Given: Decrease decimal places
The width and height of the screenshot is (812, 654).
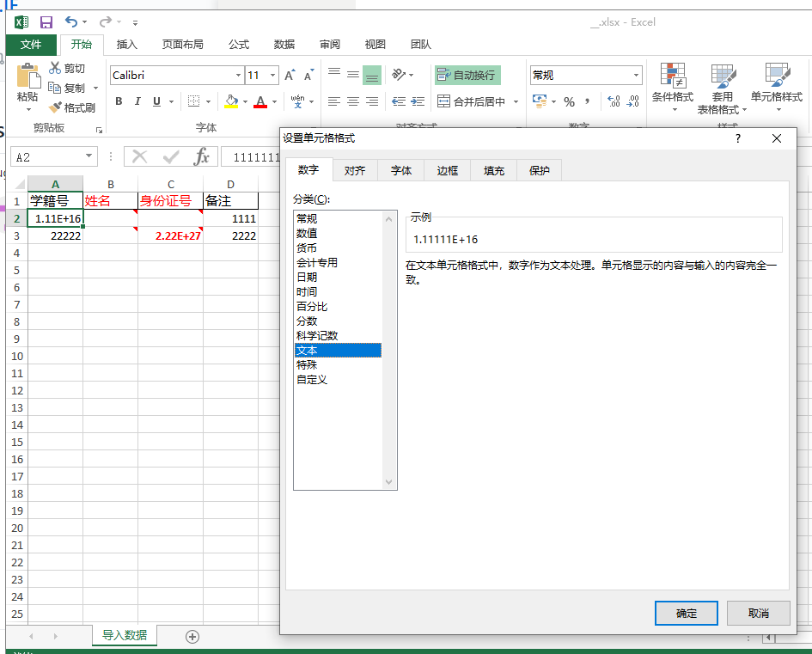Looking at the screenshot, I should click(632, 101).
